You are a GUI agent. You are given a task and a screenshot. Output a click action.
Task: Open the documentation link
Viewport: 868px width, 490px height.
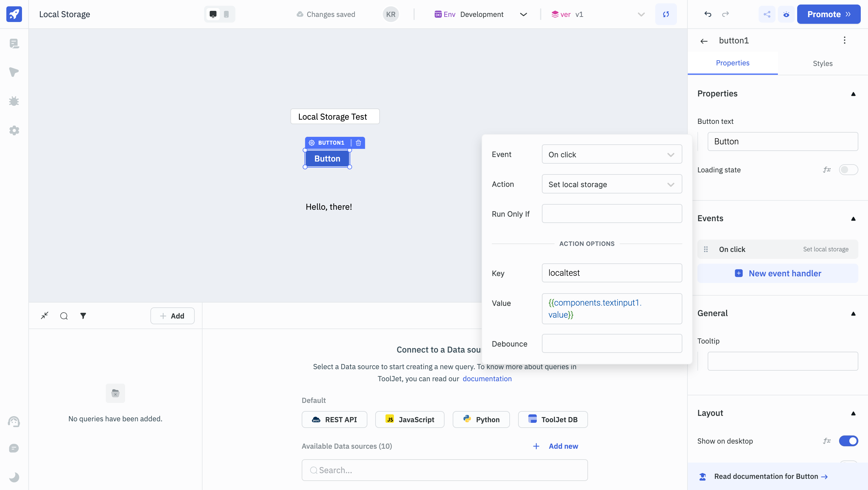click(x=487, y=379)
